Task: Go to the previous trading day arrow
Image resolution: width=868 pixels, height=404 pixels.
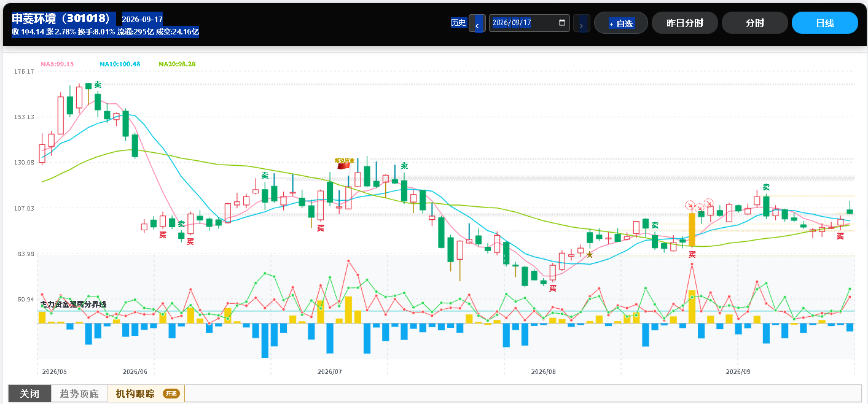Action: click(477, 23)
